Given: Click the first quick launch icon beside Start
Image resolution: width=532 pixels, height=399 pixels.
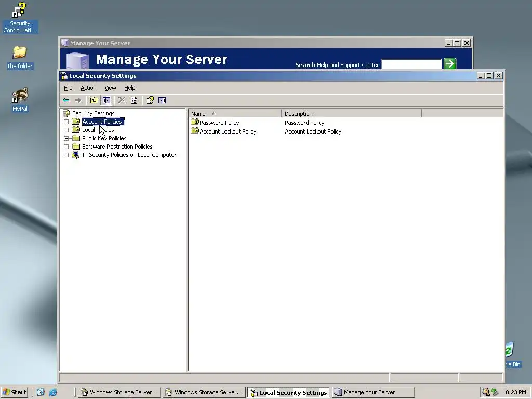Looking at the screenshot, I should tap(41, 392).
